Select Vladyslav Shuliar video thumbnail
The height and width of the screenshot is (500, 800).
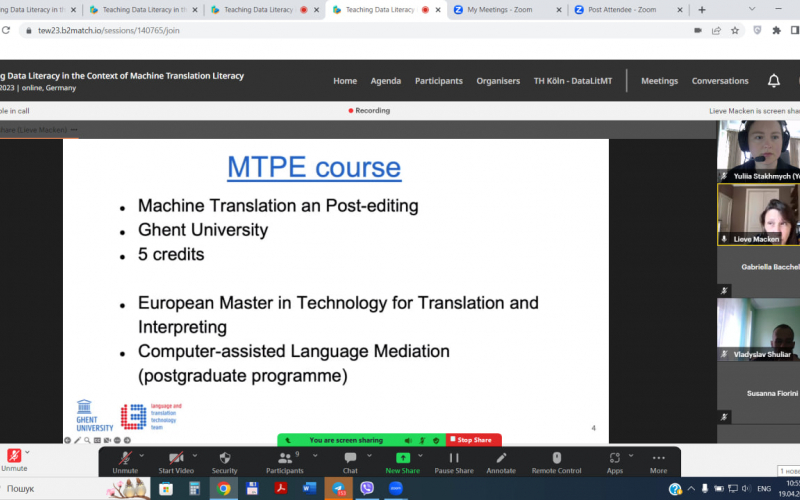(x=758, y=330)
